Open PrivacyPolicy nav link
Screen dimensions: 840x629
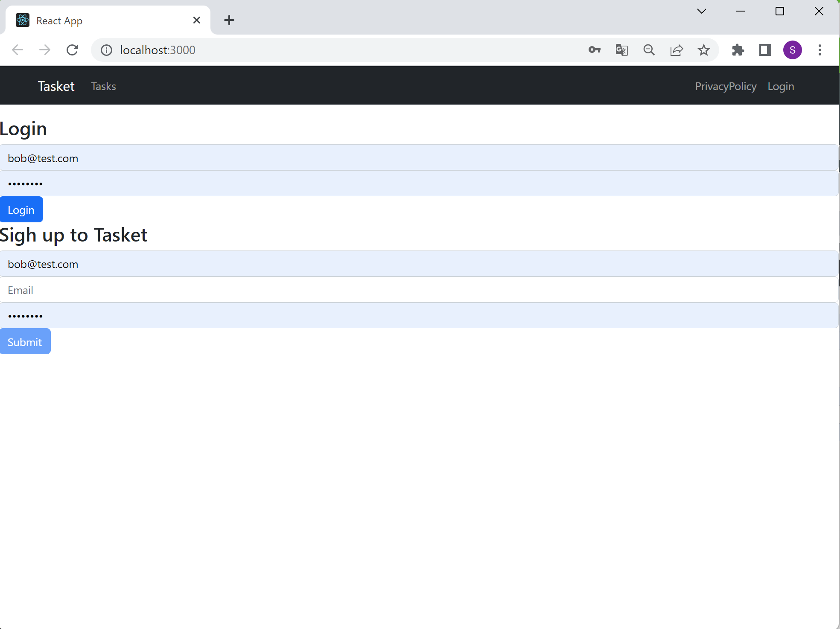point(726,86)
